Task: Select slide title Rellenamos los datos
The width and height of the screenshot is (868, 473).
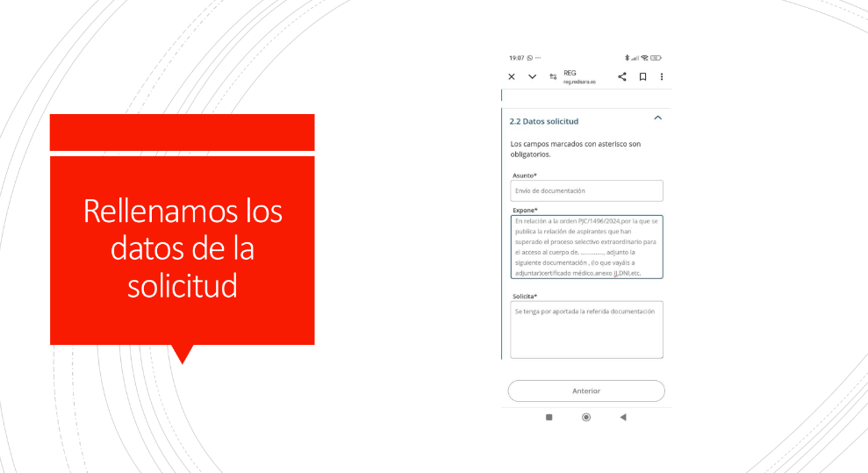Action: click(x=183, y=247)
